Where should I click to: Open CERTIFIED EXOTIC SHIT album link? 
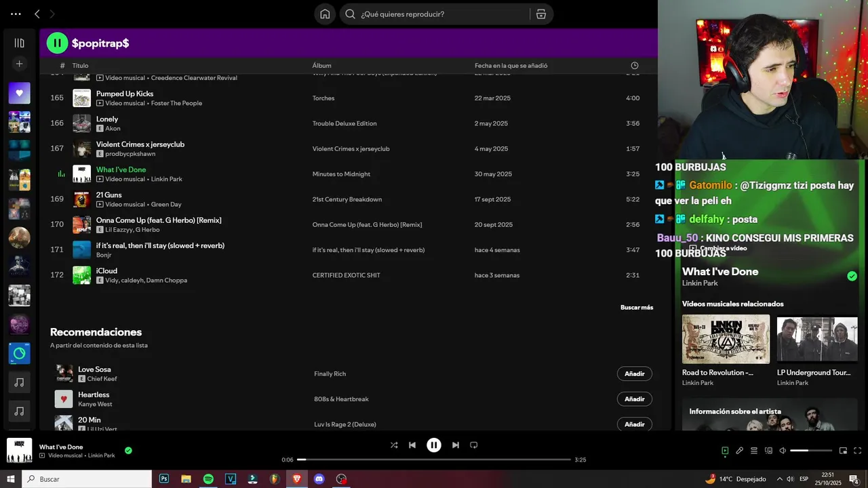pos(346,275)
